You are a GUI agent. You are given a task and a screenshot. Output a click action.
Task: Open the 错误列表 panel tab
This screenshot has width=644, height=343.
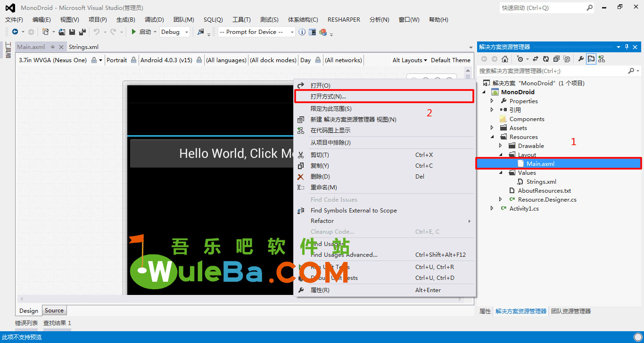[26, 323]
